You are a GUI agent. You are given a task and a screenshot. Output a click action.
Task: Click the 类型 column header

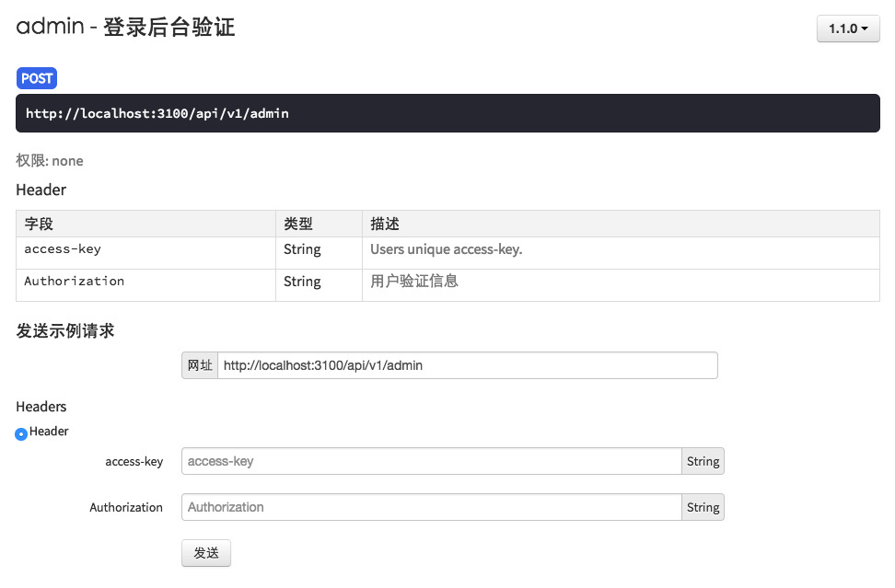[x=298, y=224]
